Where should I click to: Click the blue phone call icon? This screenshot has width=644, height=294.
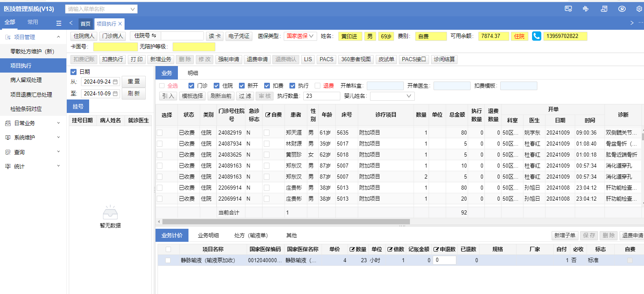pos(537,36)
